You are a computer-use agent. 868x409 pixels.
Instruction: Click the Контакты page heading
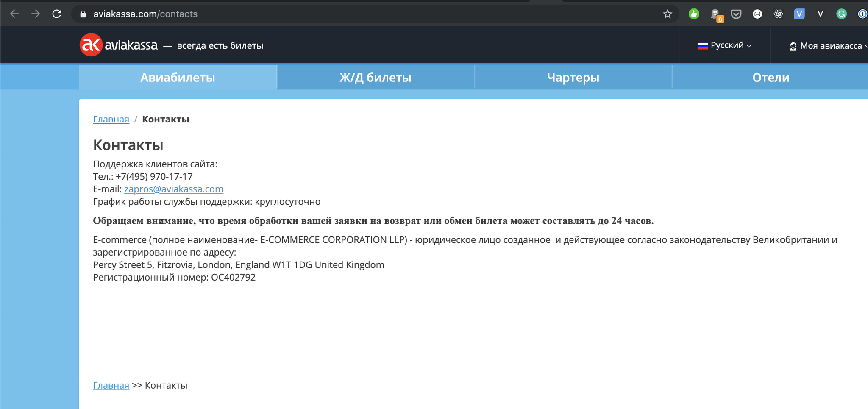(128, 145)
